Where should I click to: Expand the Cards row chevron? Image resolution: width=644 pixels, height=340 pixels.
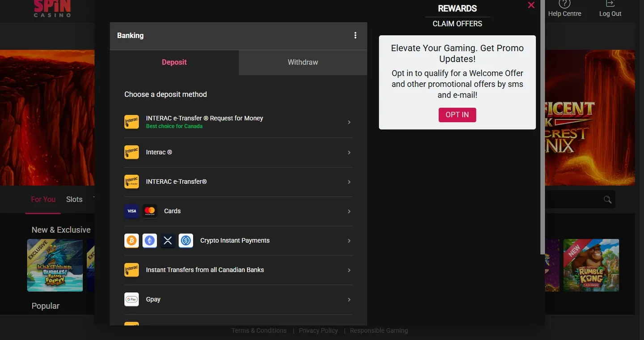point(349,211)
